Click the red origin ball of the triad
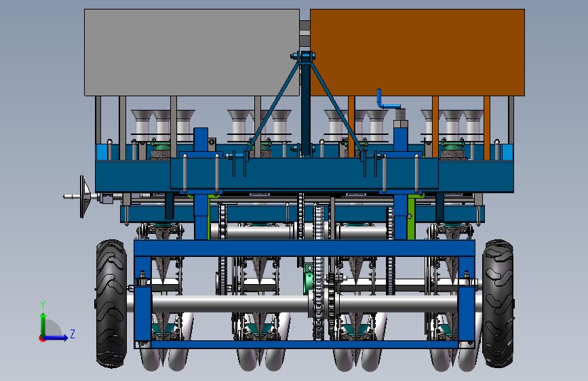The image size is (588, 381). (x=41, y=338)
